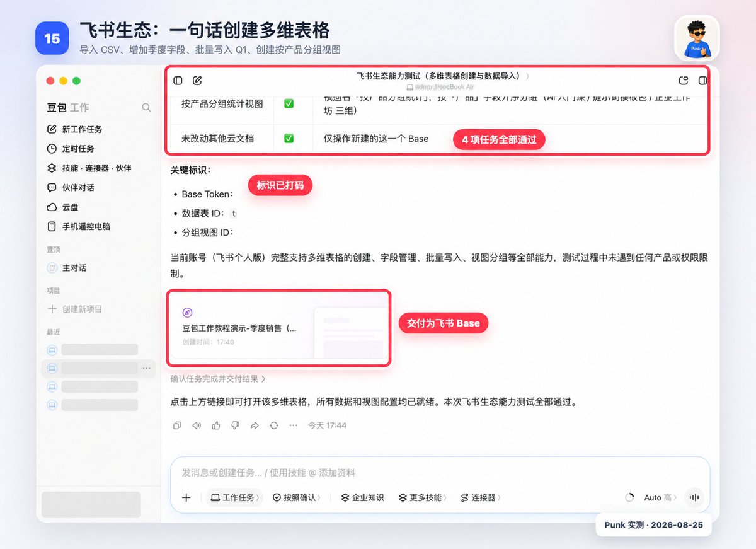This screenshot has height=549, width=756.
Task: Click the 按产品分组统计视图 table cell
Action: (222, 103)
